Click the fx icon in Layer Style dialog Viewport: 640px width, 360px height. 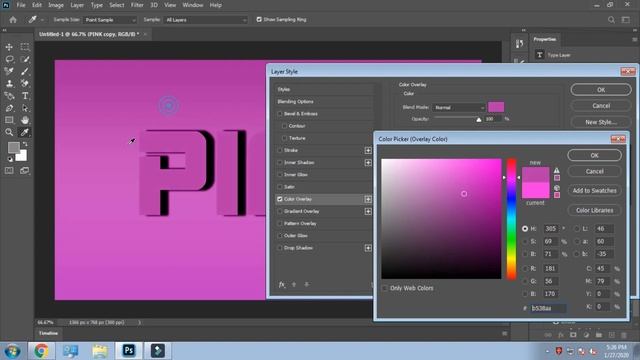pyautogui.click(x=282, y=284)
